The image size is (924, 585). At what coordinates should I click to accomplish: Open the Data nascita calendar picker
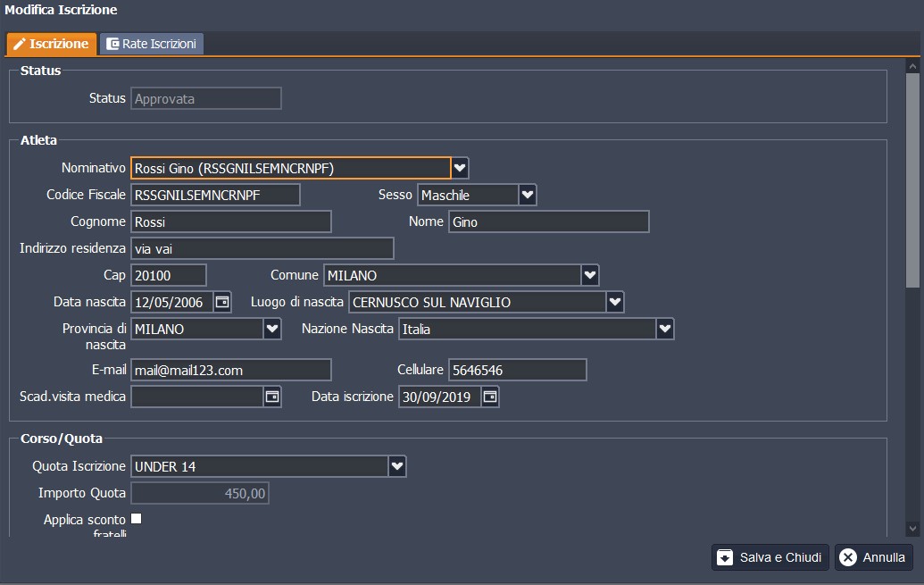pos(222,302)
